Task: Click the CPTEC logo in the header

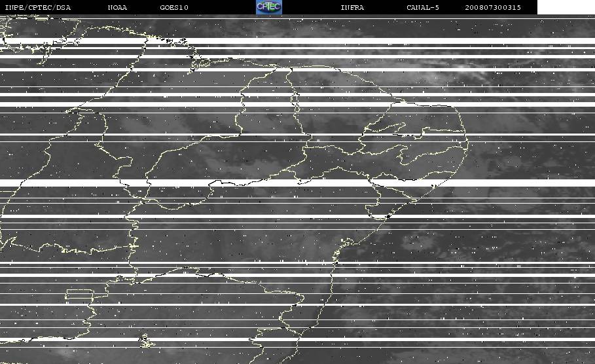Action: pos(268,7)
